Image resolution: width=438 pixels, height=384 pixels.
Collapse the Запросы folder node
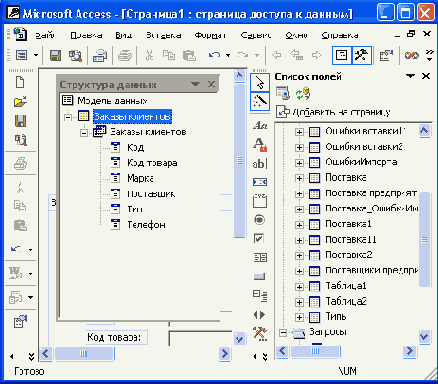283,333
